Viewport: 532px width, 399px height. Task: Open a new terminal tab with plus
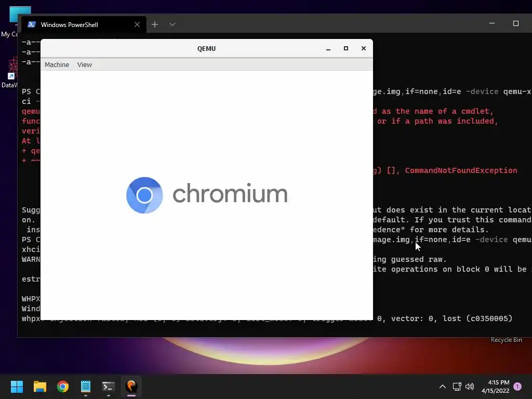tap(155, 24)
